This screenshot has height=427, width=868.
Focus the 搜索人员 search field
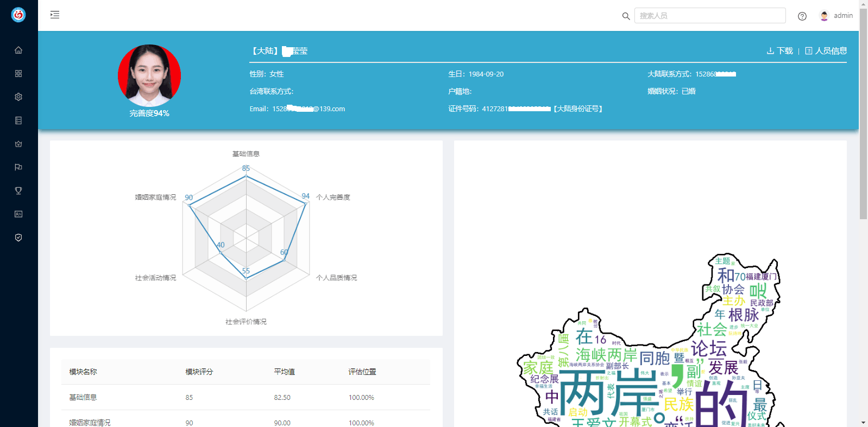pyautogui.click(x=710, y=16)
